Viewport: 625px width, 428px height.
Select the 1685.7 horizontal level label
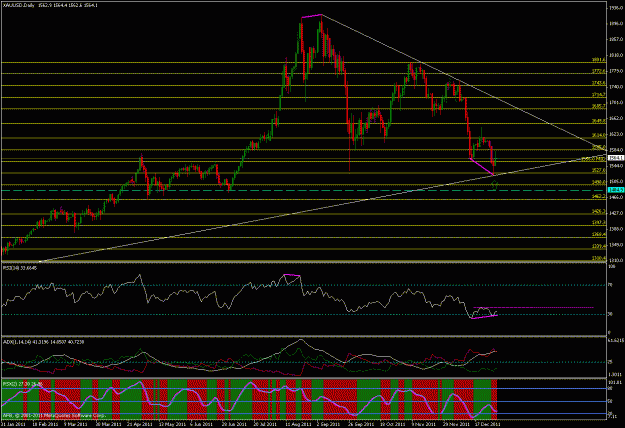[x=598, y=106]
